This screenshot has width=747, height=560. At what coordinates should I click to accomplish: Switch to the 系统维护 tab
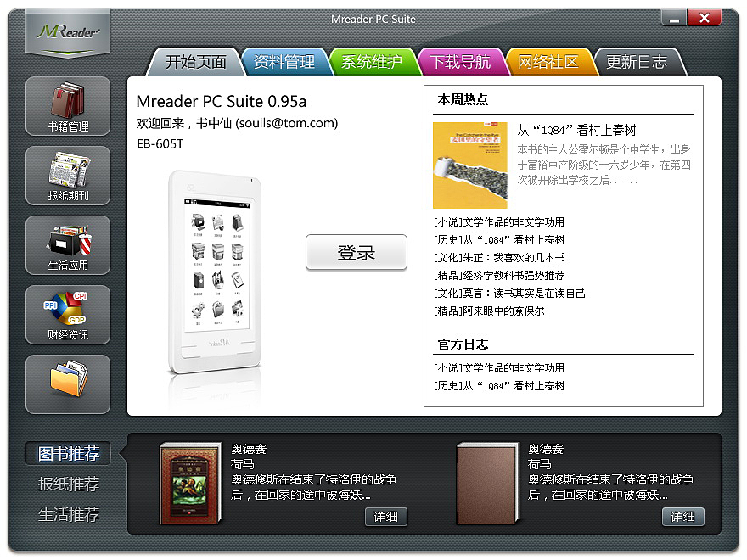point(372,62)
